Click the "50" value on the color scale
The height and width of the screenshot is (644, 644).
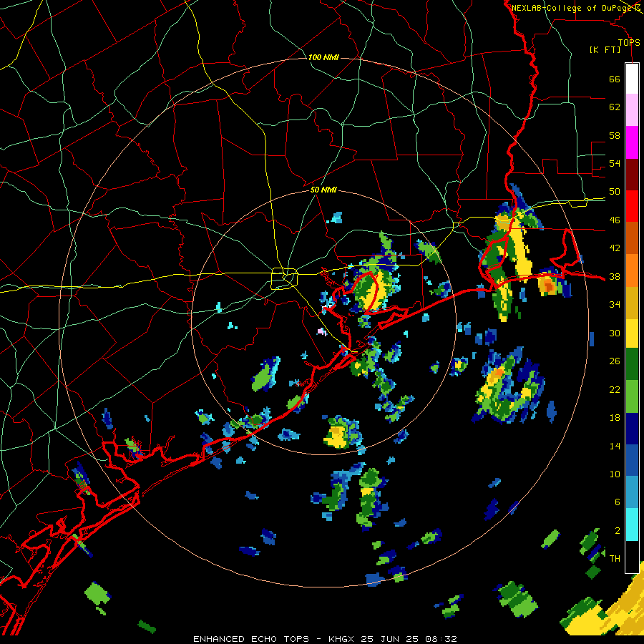615,192
